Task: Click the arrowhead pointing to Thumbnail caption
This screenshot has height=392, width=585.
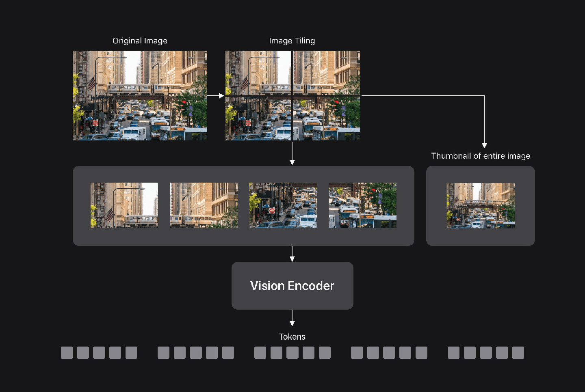Action: click(x=484, y=145)
